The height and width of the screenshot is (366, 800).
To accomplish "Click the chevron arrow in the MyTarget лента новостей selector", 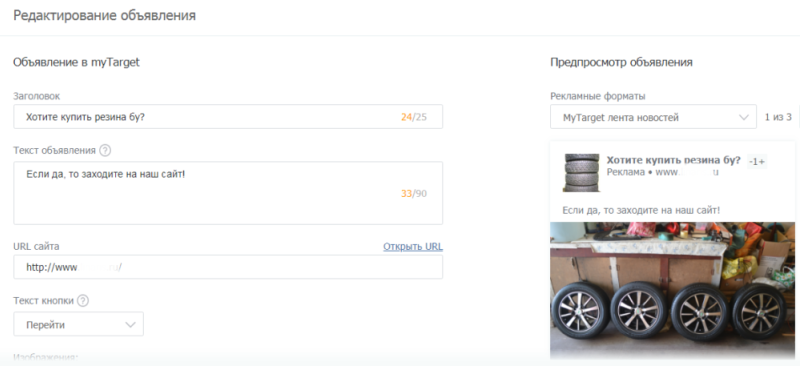I will [x=743, y=117].
